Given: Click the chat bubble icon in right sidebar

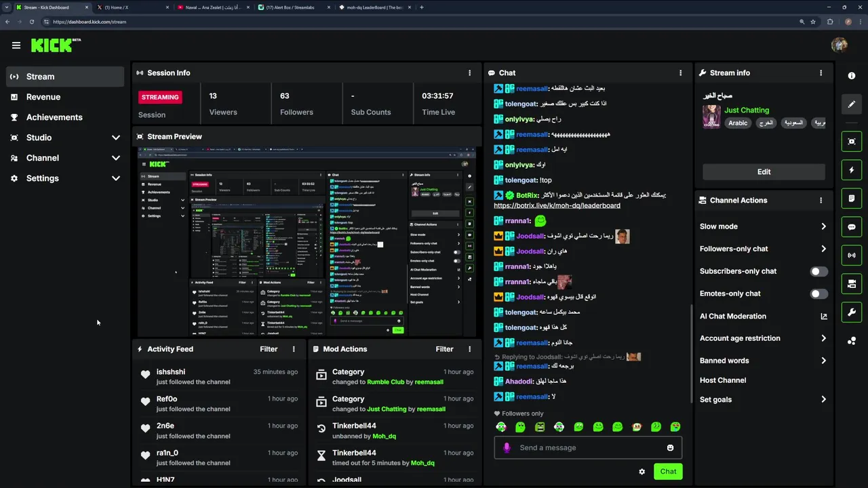Looking at the screenshot, I should click(852, 227).
